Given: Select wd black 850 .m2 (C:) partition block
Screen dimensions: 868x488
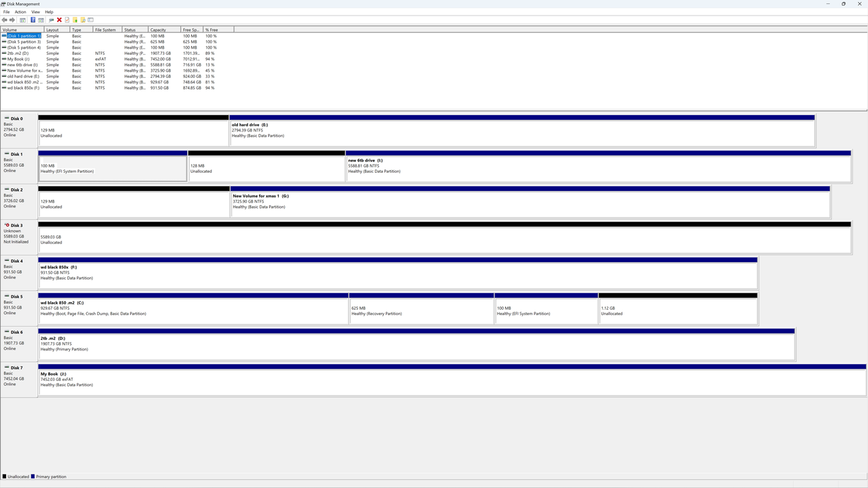Looking at the screenshot, I should click(x=193, y=308).
